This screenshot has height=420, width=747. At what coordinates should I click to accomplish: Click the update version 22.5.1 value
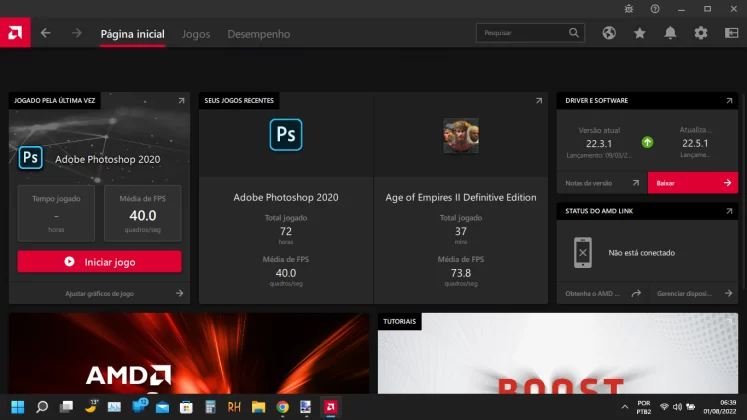point(695,143)
